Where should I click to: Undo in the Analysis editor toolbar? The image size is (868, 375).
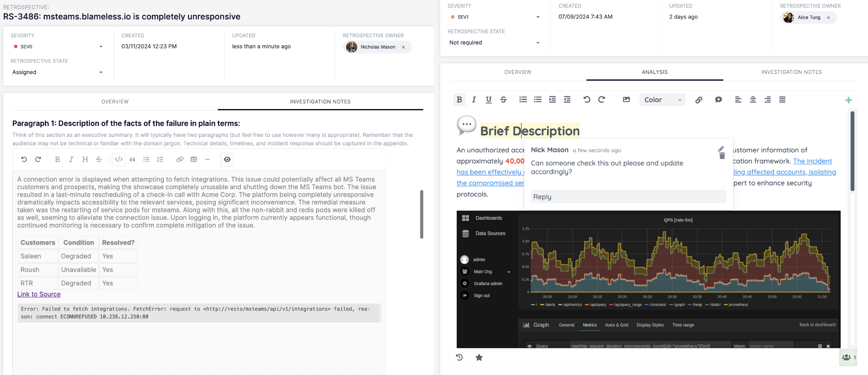point(587,100)
